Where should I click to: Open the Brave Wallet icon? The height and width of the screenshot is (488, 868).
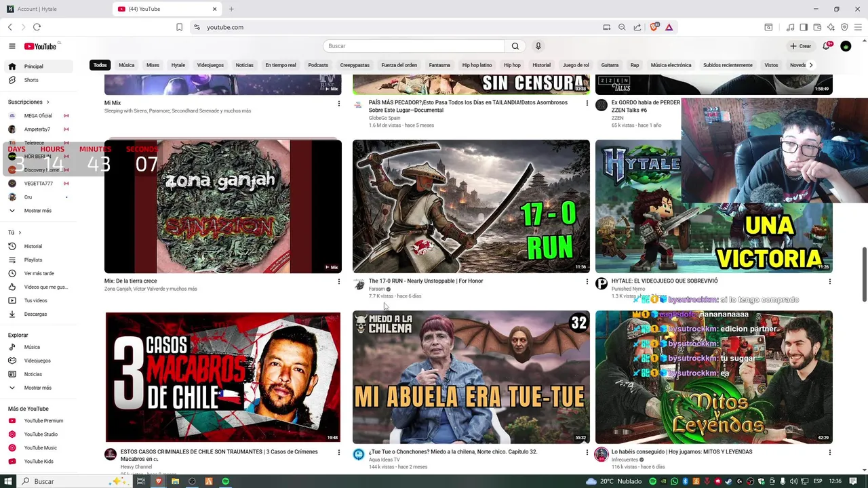tap(817, 27)
